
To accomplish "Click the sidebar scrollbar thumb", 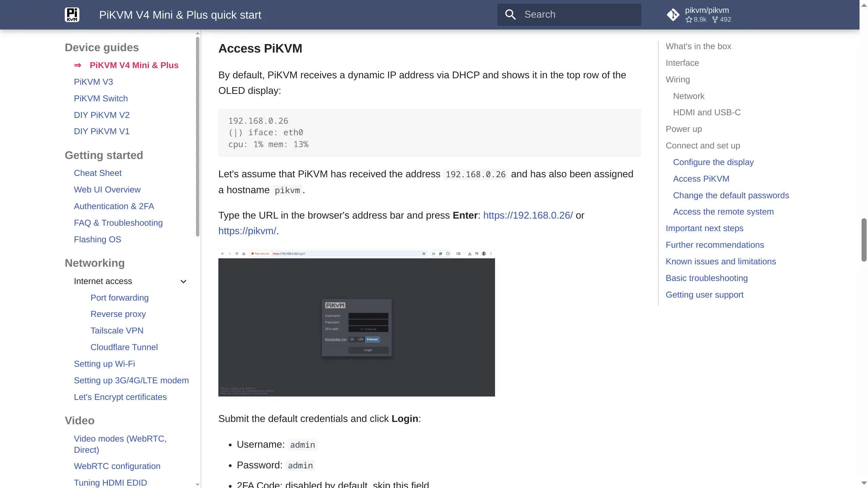I will pos(198,136).
